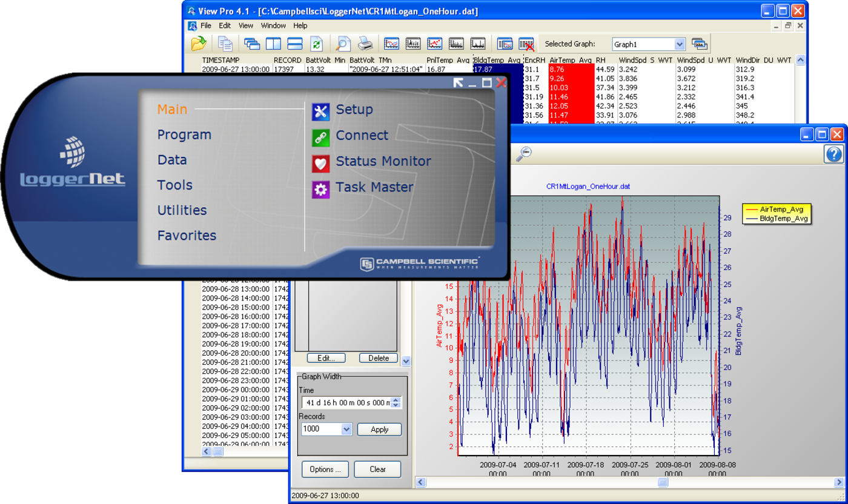Click the Setup icon in LoggerNet launcher

click(x=320, y=111)
